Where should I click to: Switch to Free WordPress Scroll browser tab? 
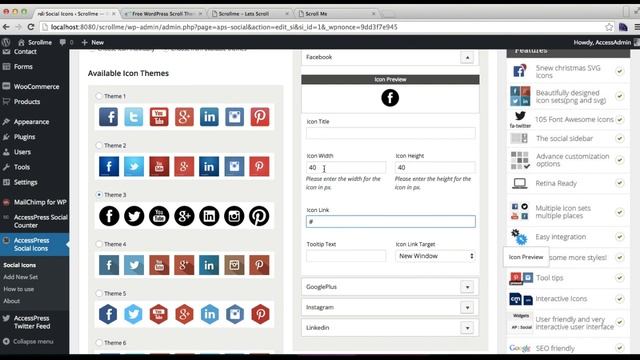point(163,13)
